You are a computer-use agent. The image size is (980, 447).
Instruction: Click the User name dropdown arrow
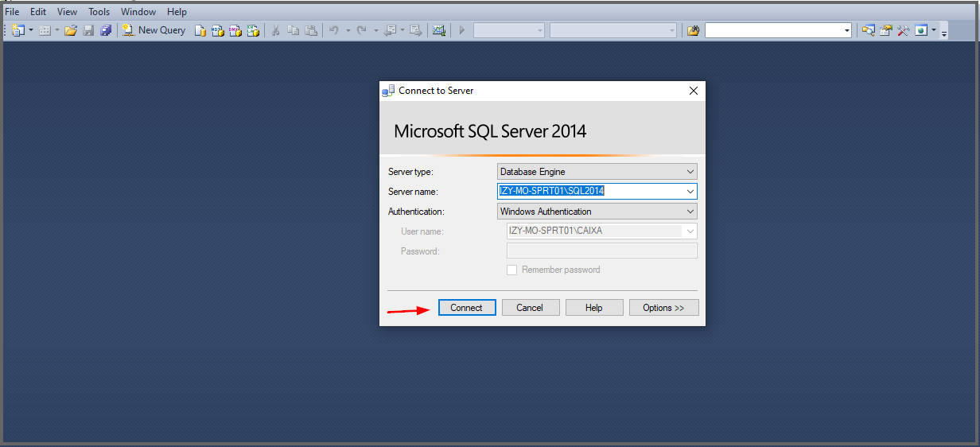(x=690, y=231)
